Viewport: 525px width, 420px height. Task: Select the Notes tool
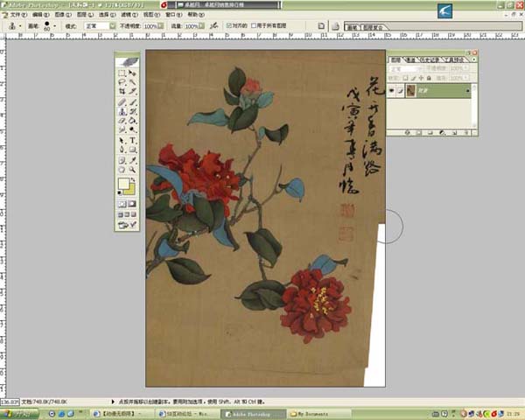(x=122, y=160)
